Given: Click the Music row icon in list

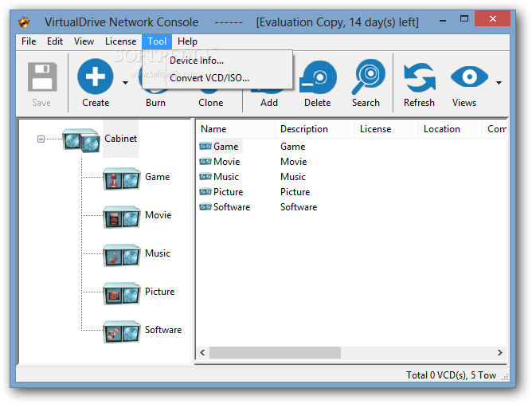Looking at the screenshot, I should [x=205, y=177].
